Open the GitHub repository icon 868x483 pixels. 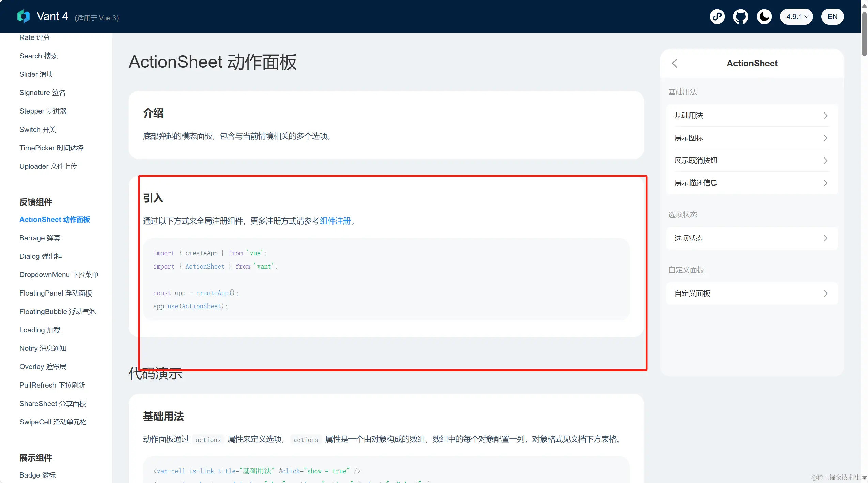click(x=741, y=16)
